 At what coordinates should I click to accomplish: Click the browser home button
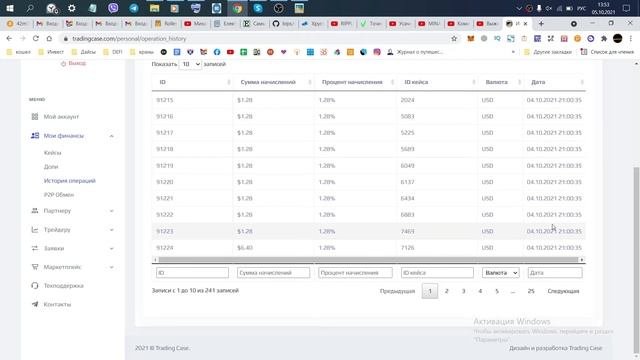(49, 38)
